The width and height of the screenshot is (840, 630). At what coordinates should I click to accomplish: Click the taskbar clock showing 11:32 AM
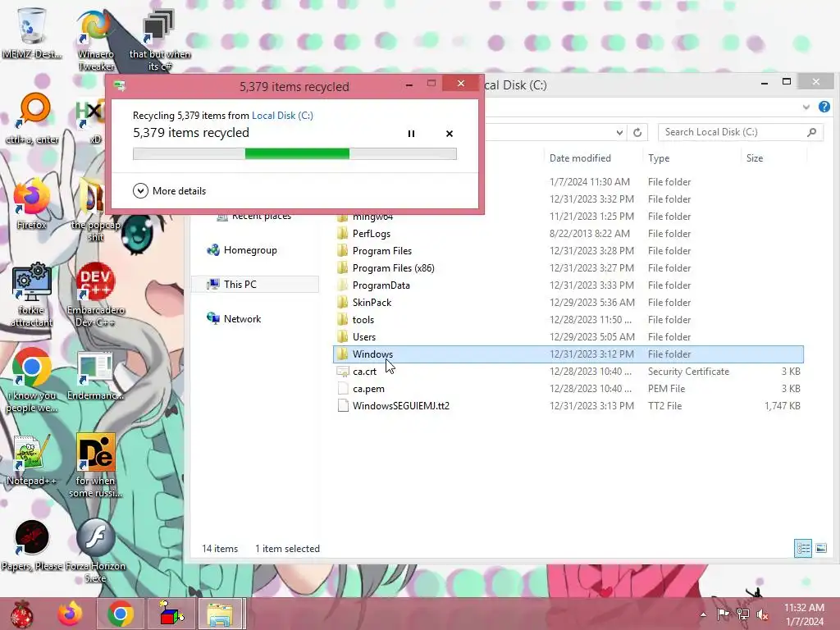(804, 614)
